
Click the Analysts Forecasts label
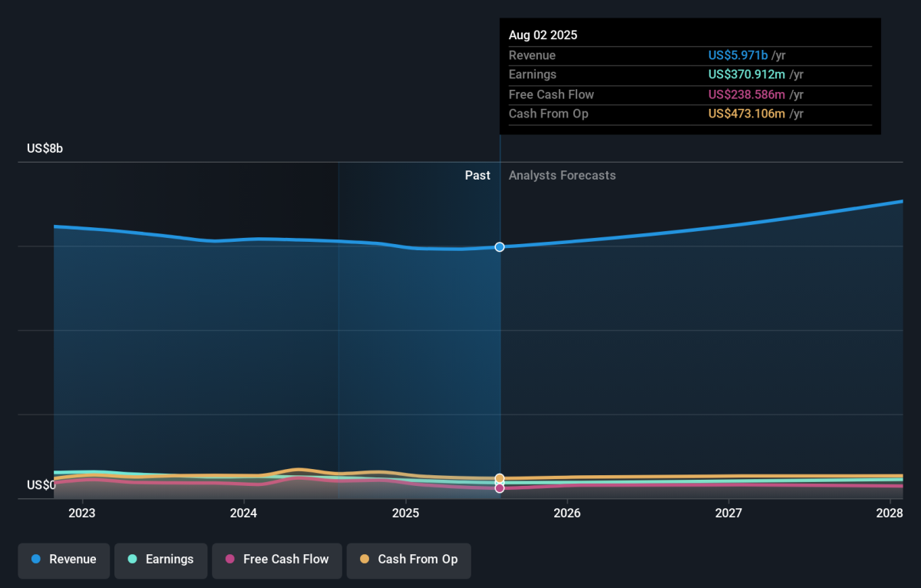point(562,176)
